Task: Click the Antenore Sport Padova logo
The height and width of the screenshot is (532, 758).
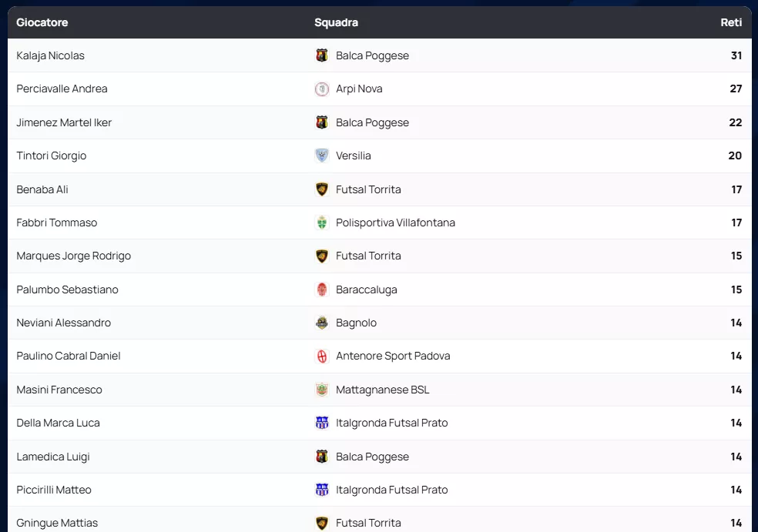Action: pos(322,356)
